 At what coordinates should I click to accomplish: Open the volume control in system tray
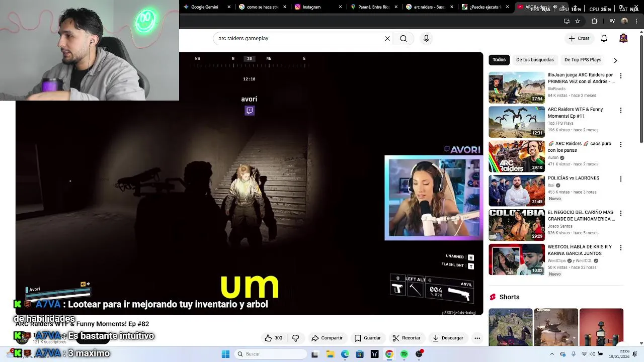pos(592,354)
